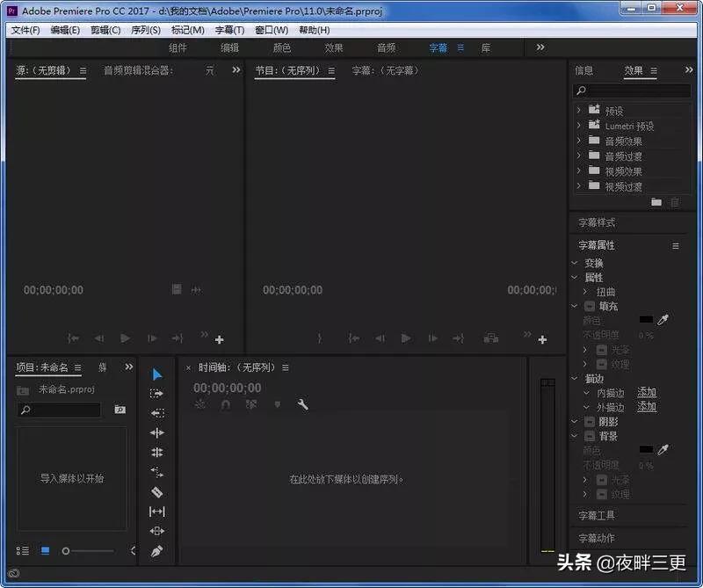
Task: Click 添加 next to 内描边
Action: pos(647,393)
